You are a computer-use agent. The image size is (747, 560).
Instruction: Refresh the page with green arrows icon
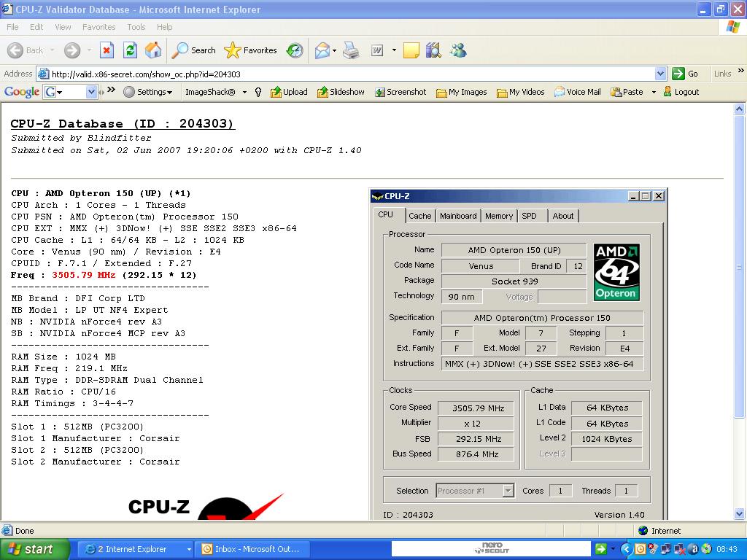pos(130,50)
